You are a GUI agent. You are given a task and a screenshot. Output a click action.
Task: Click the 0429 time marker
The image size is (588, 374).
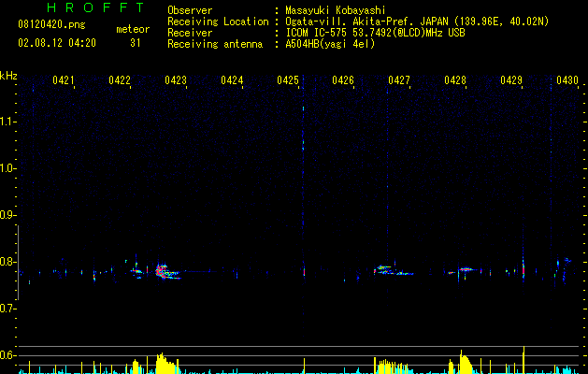coord(511,80)
